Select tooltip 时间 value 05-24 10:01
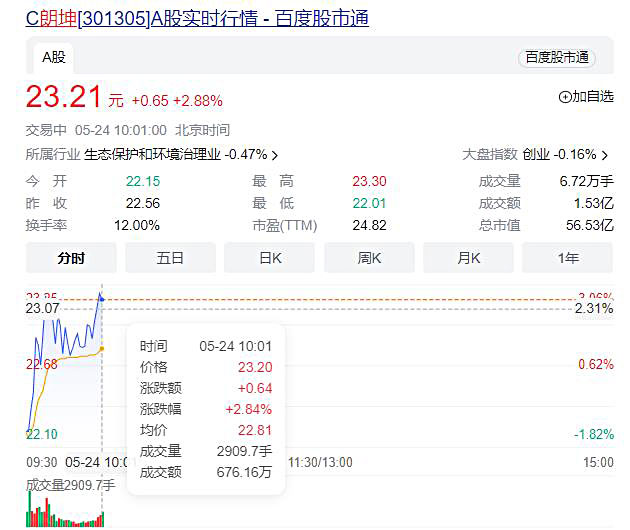This screenshot has height=530, width=630. [236, 346]
